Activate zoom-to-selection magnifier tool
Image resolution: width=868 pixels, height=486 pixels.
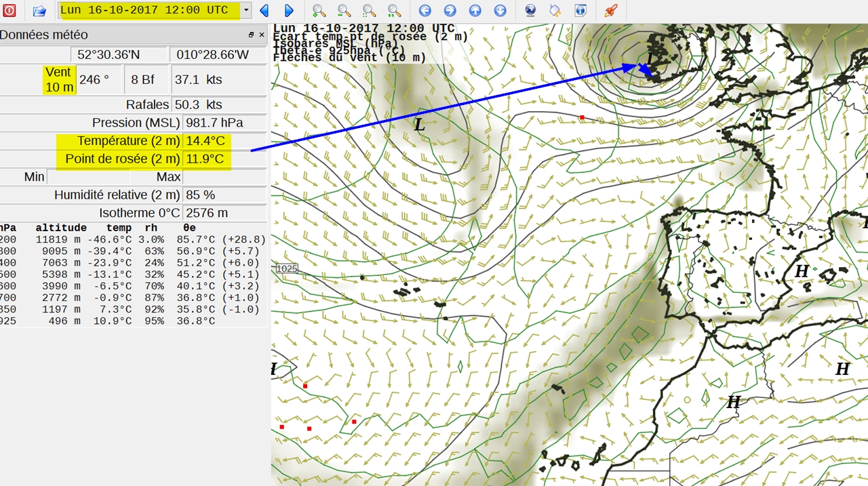[x=369, y=10]
